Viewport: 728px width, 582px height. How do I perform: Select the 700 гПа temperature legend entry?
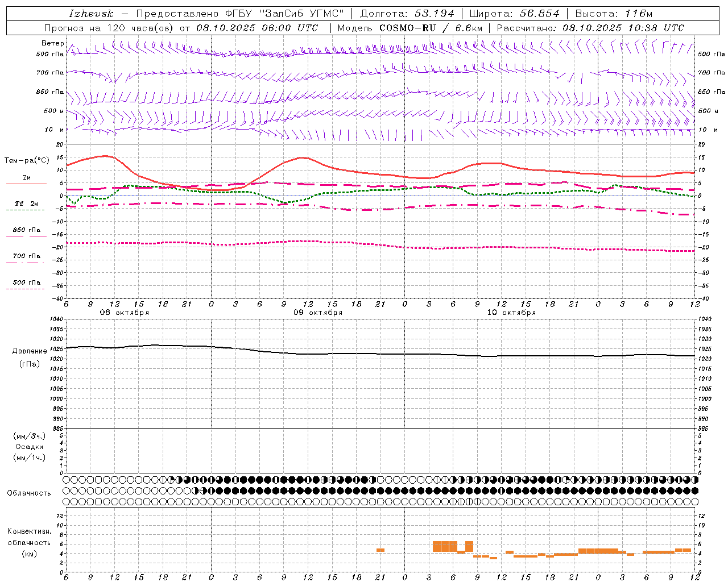tap(26, 256)
